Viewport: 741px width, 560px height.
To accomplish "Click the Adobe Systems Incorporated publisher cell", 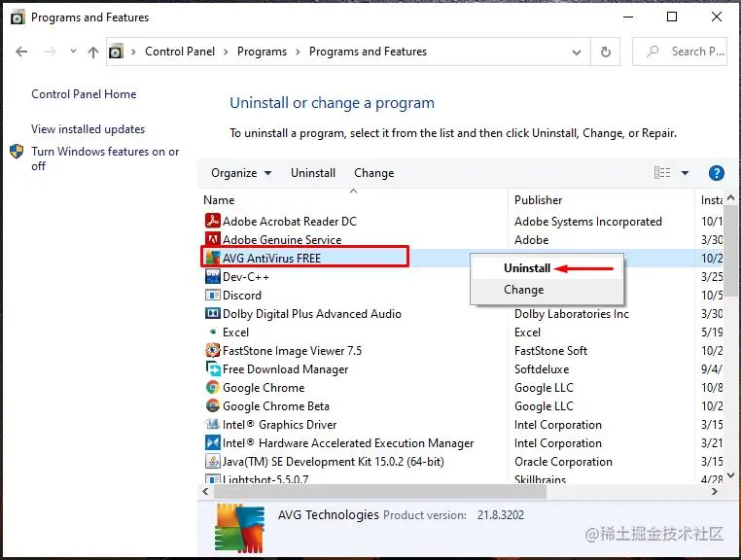I will coord(588,221).
